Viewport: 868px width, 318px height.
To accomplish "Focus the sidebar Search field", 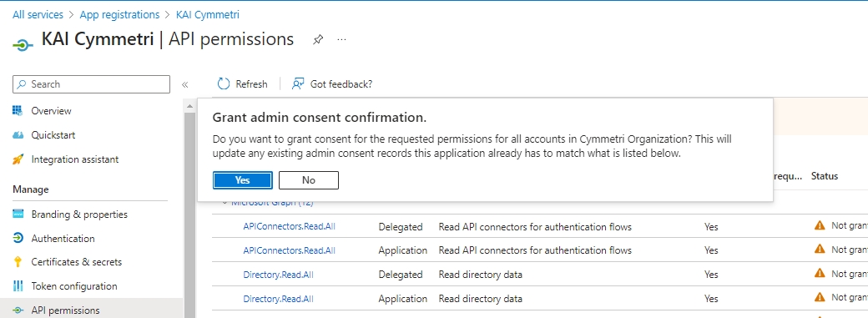I will pos(91,84).
